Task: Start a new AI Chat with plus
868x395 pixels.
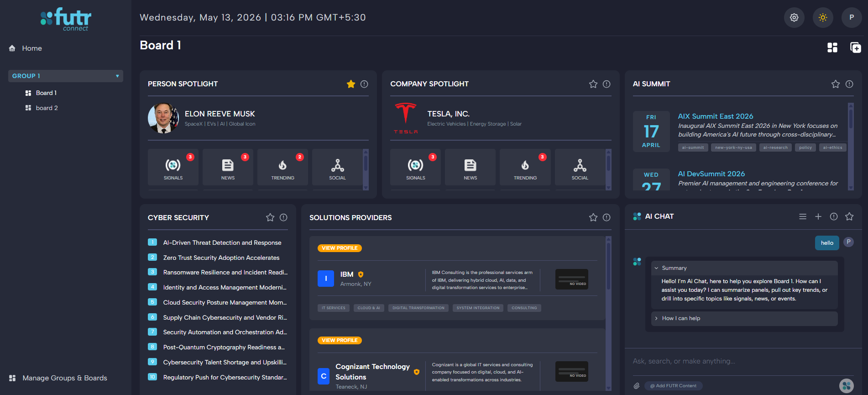Action: coord(818,216)
